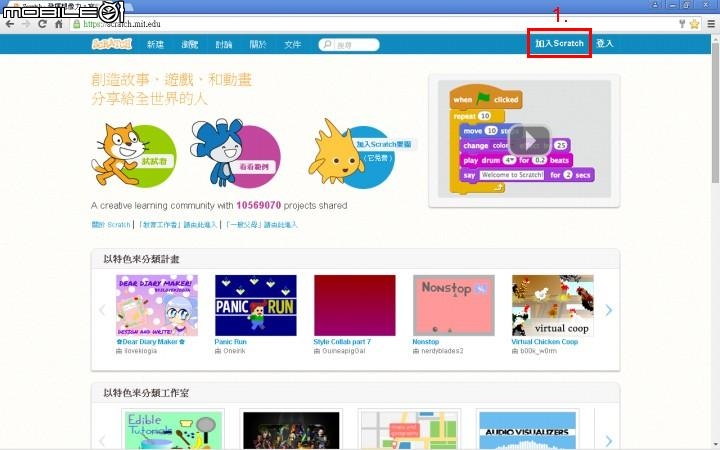Click the extension icon beside bookmark star
The height and width of the screenshot is (450, 720).
click(682, 24)
